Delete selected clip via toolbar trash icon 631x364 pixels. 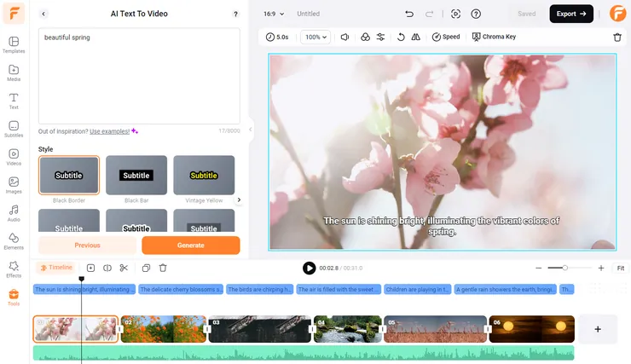pyautogui.click(x=617, y=38)
